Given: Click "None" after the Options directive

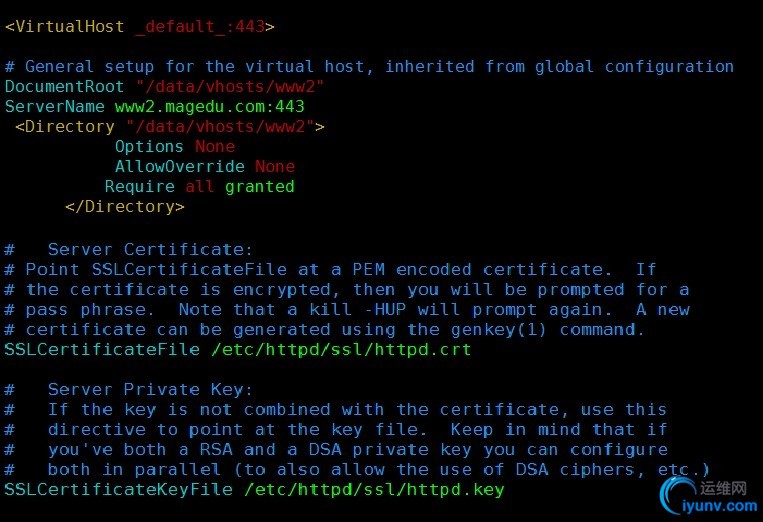Looking at the screenshot, I should tap(215, 146).
